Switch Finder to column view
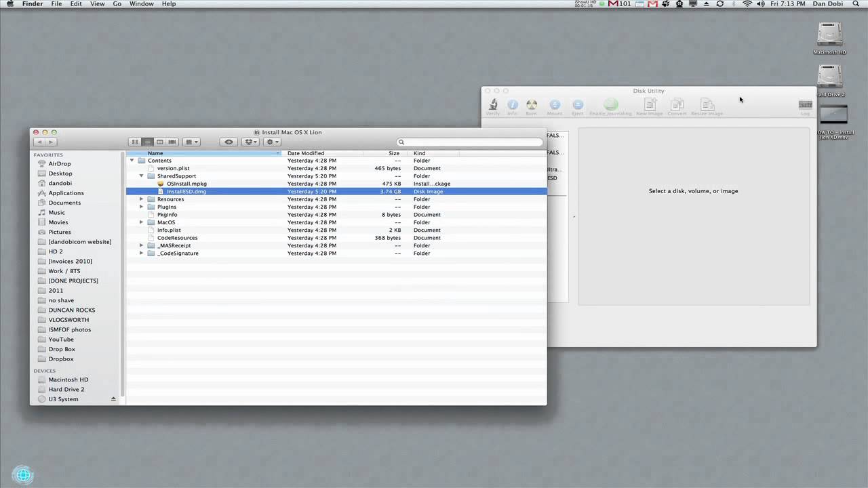Screen dimensions: 868x488 coord(160,142)
